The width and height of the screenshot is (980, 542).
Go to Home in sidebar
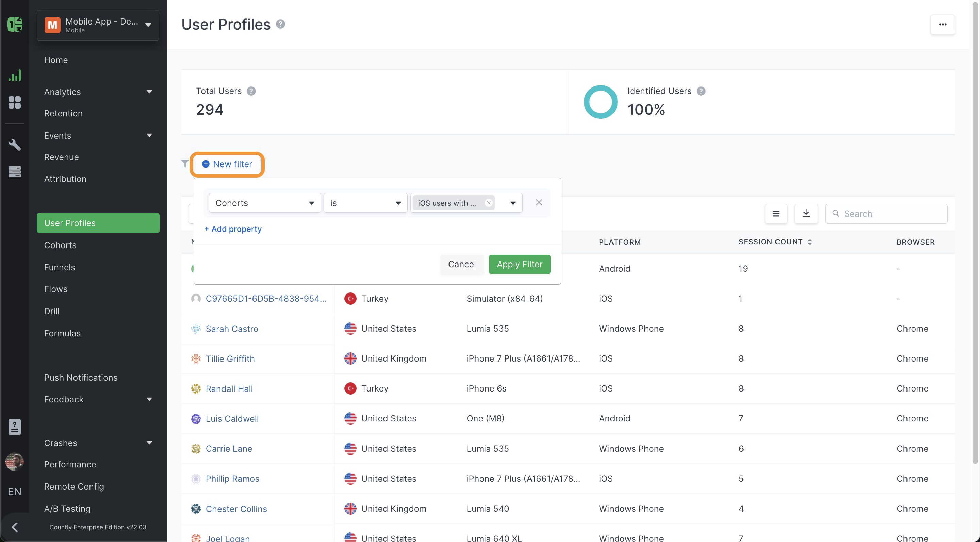(56, 60)
